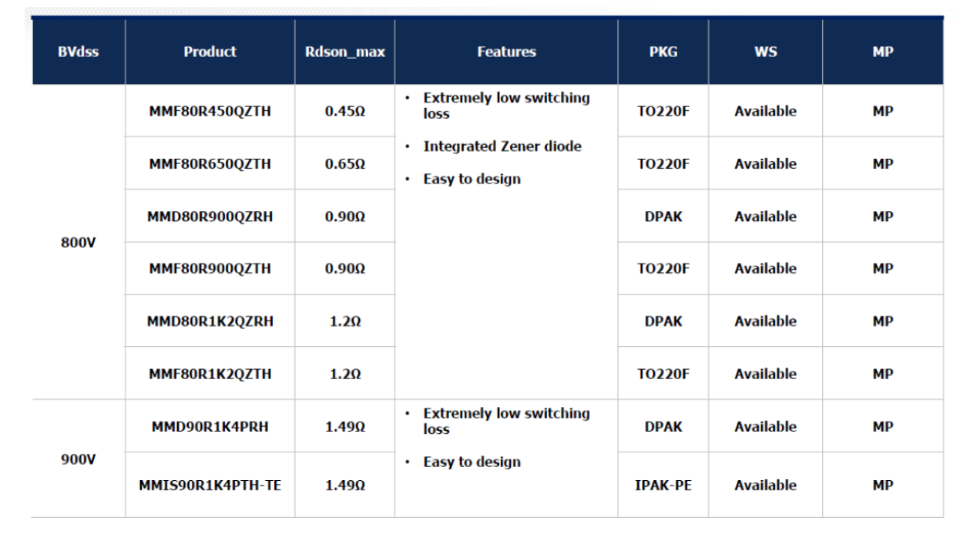Click the IPAK-PE package cell

coord(663,486)
